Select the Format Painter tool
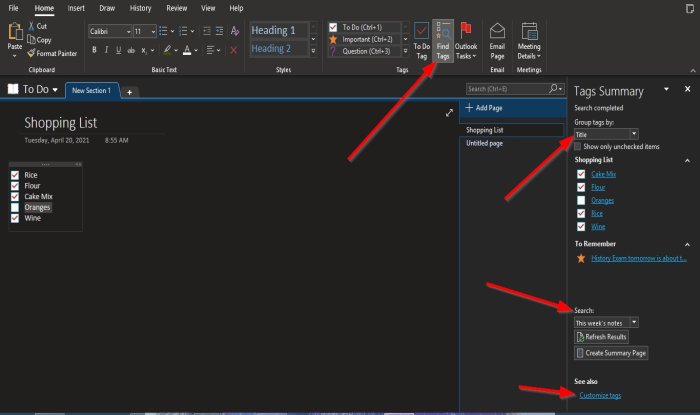 pos(52,53)
